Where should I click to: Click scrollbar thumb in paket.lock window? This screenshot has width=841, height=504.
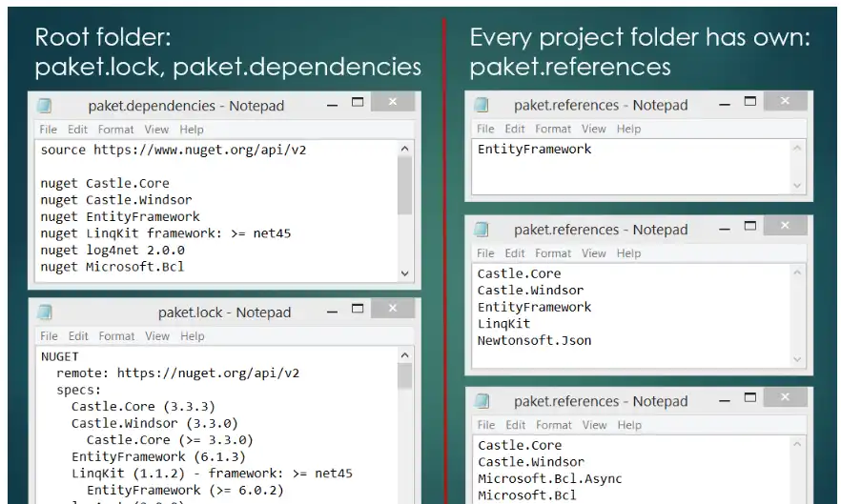tap(405, 375)
